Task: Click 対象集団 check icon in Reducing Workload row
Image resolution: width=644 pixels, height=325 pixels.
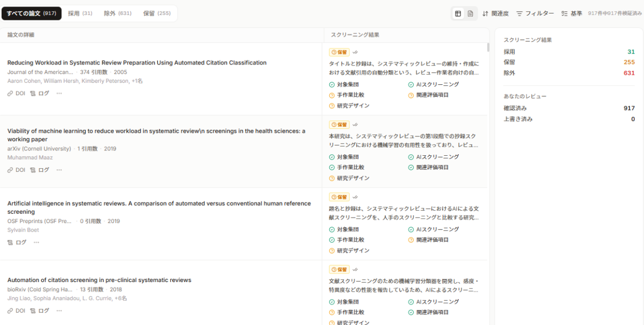Action: (332, 84)
